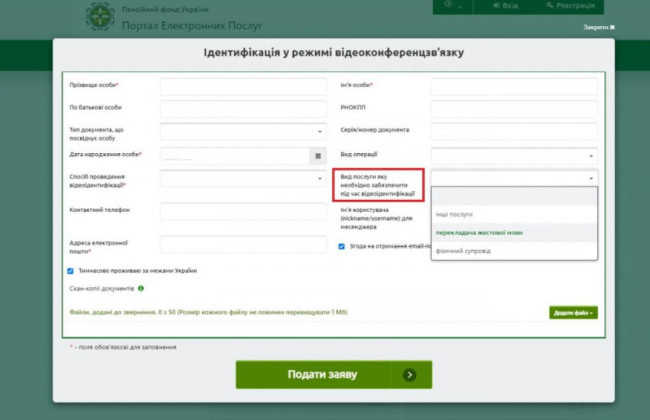Click the Додати файл button
The width and height of the screenshot is (650, 420).
tap(573, 313)
